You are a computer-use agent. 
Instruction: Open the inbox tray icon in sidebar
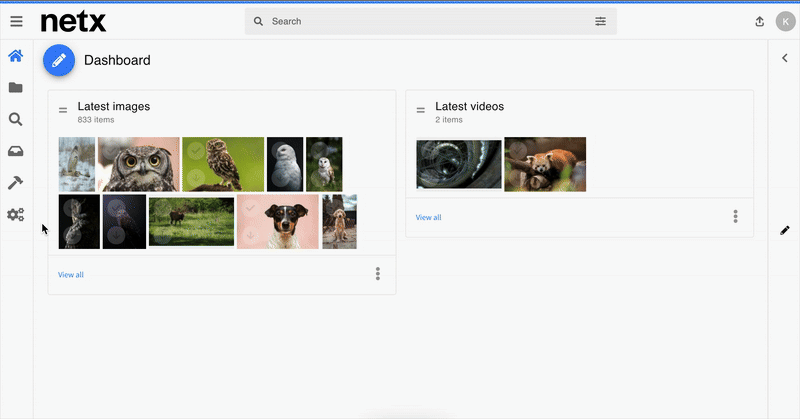[x=15, y=151]
